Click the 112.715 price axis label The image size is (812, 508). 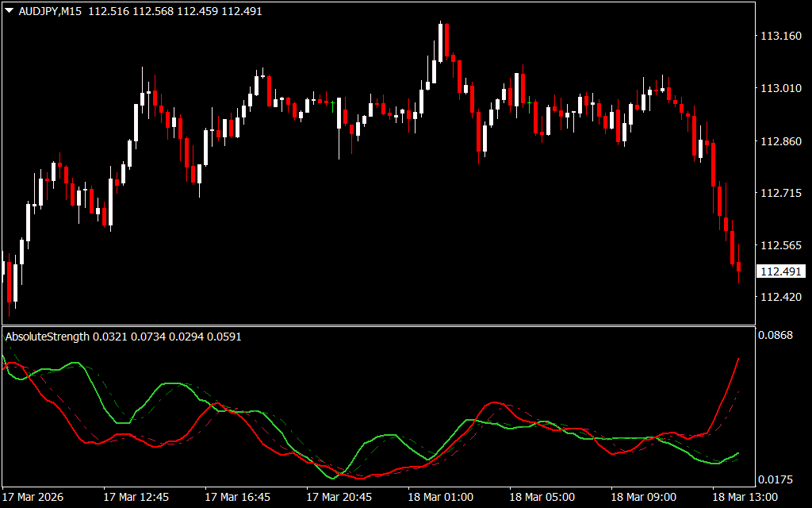click(780, 193)
